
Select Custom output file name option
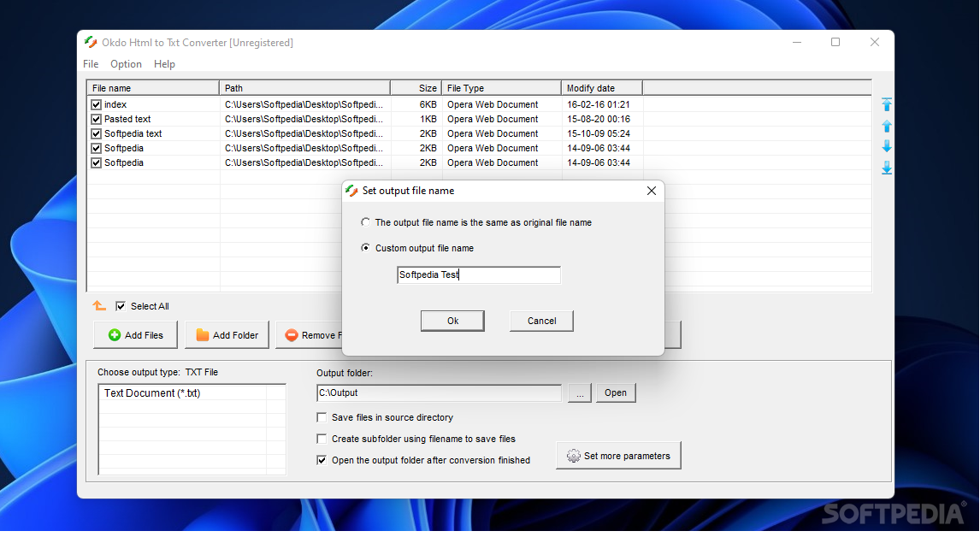[366, 248]
